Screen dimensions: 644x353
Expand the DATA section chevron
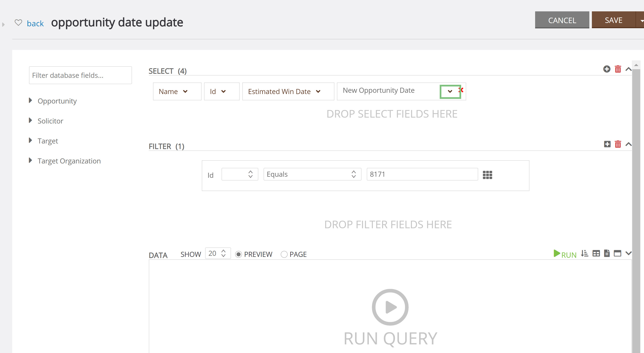coord(628,253)
